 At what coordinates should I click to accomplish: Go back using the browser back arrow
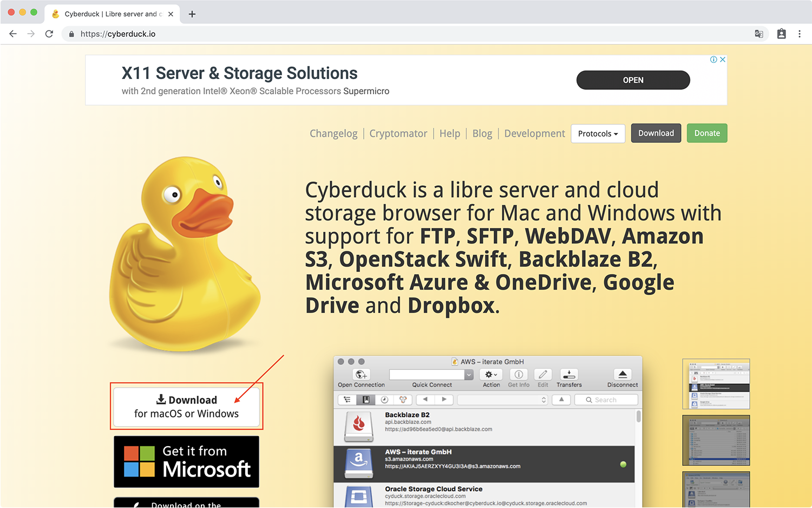click(x=13, y=34)
